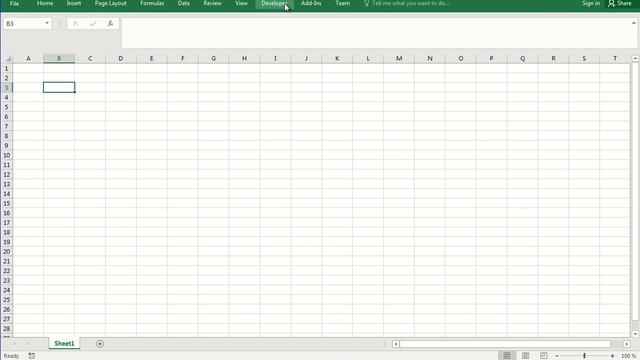This screenshot has width=640, height=360.
Task: Click inside the formula bar input area
Action: [x=376, y=33]
